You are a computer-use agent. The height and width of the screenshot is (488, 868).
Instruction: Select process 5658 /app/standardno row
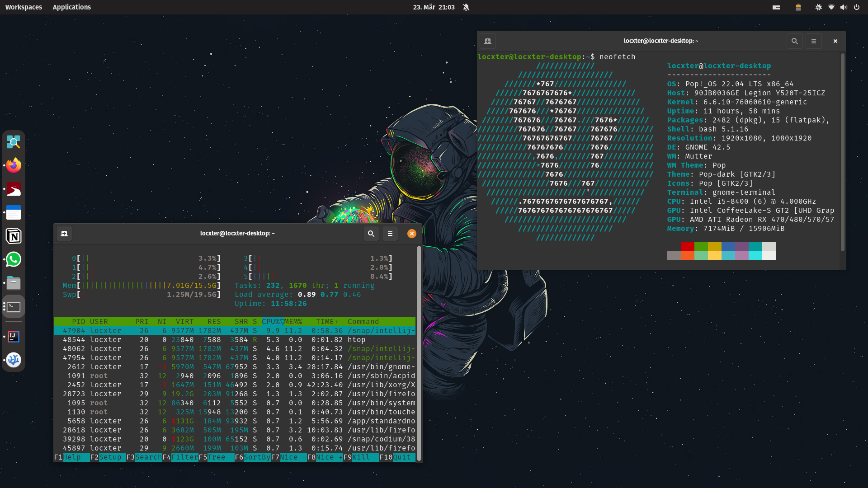[235, 421]
